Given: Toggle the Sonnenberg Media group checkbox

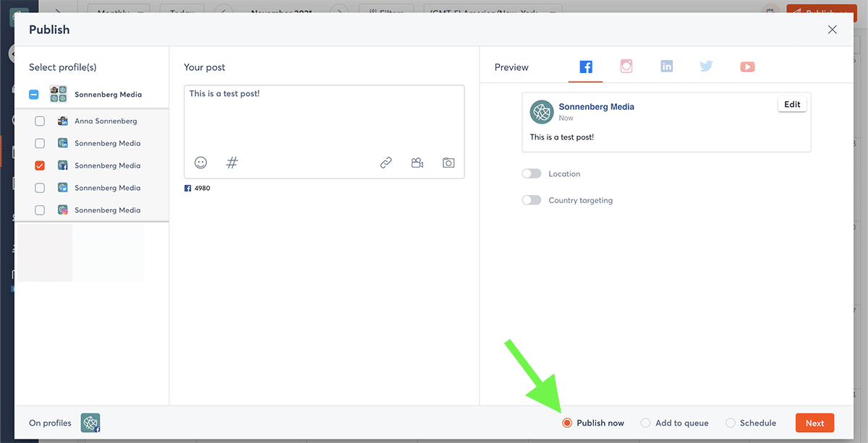Looking at the screenshot, I should coord(34,95).
